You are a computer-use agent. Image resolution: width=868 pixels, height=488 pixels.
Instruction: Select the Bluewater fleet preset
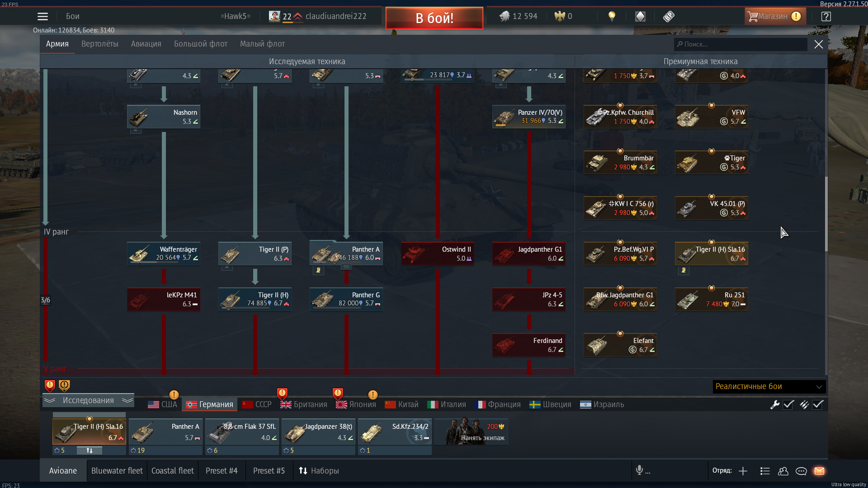click(117, 471)
